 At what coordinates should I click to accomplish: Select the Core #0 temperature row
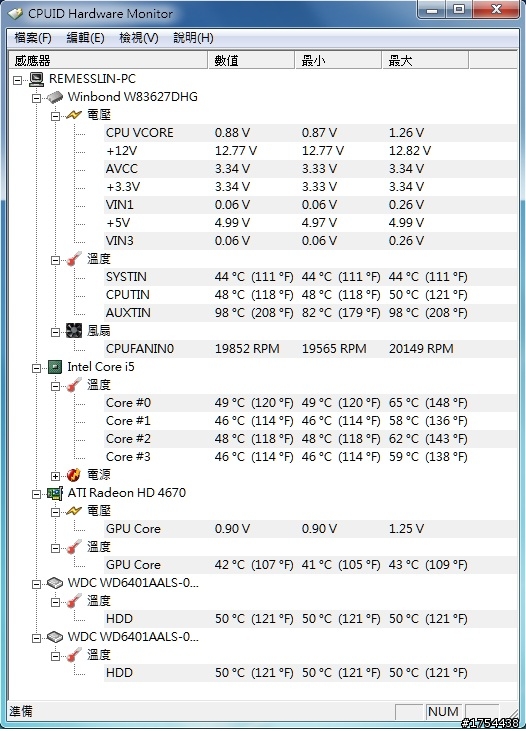click(310, 403)
